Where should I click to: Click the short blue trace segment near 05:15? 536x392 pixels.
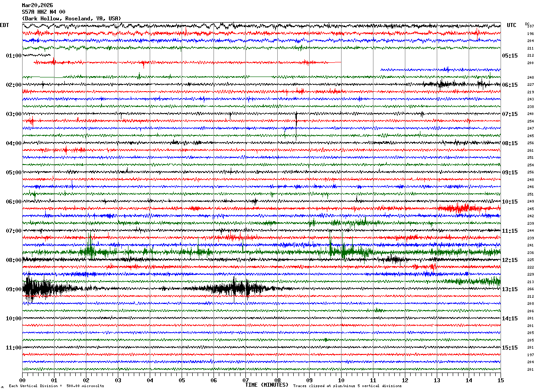point(440,69)
